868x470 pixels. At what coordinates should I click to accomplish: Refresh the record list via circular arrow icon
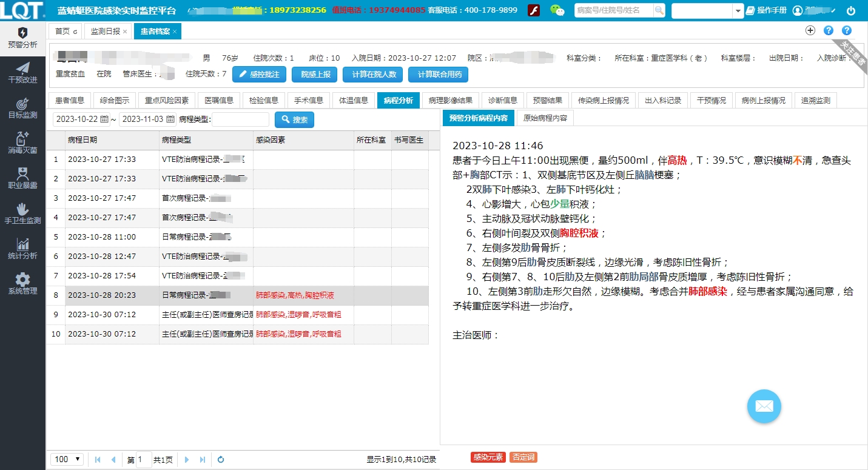[x=221, y=460]
